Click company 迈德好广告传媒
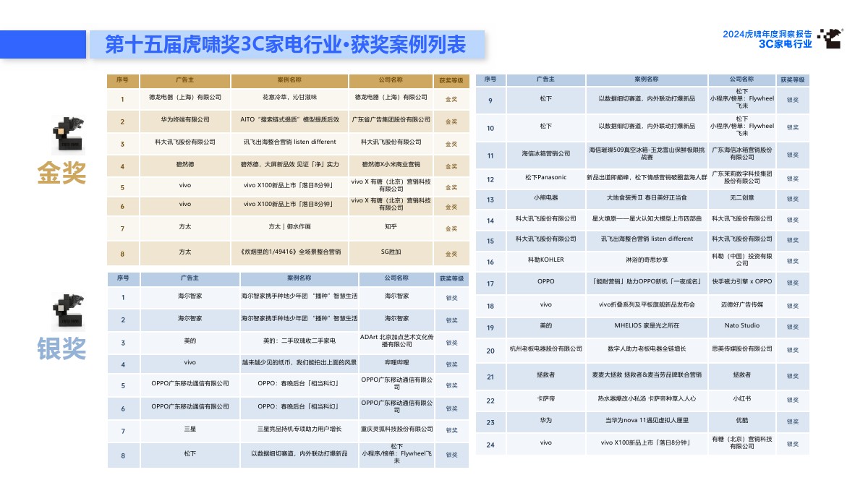 (x=741, y=305)
